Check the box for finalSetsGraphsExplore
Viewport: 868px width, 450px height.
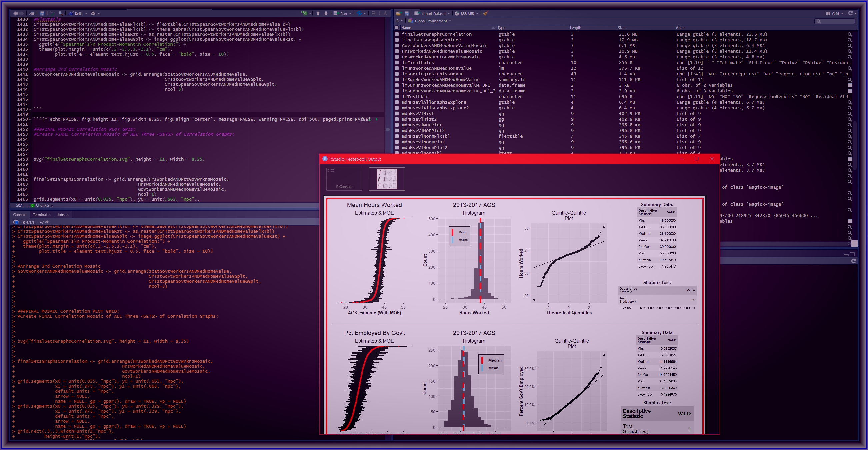[397, 40]
